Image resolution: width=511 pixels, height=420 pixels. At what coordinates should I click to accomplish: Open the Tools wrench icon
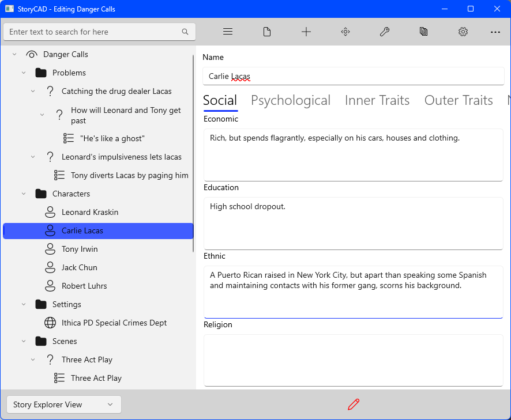[x=385, y=32]
